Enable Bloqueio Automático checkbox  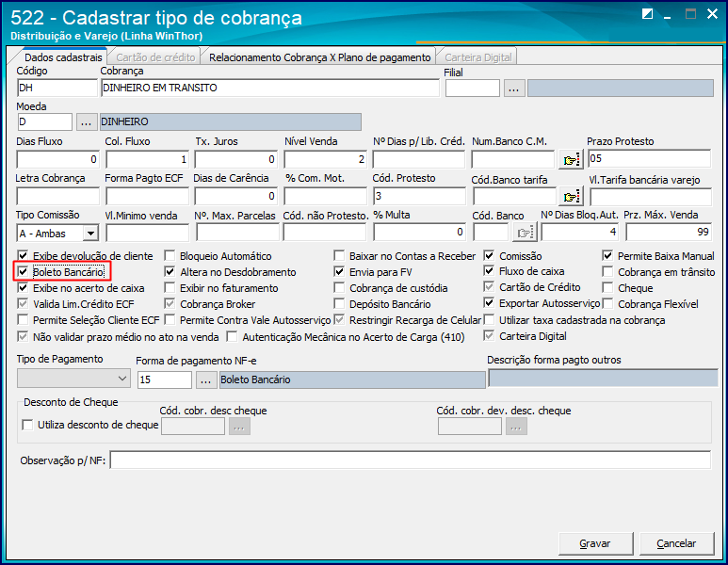pos(170,255)
